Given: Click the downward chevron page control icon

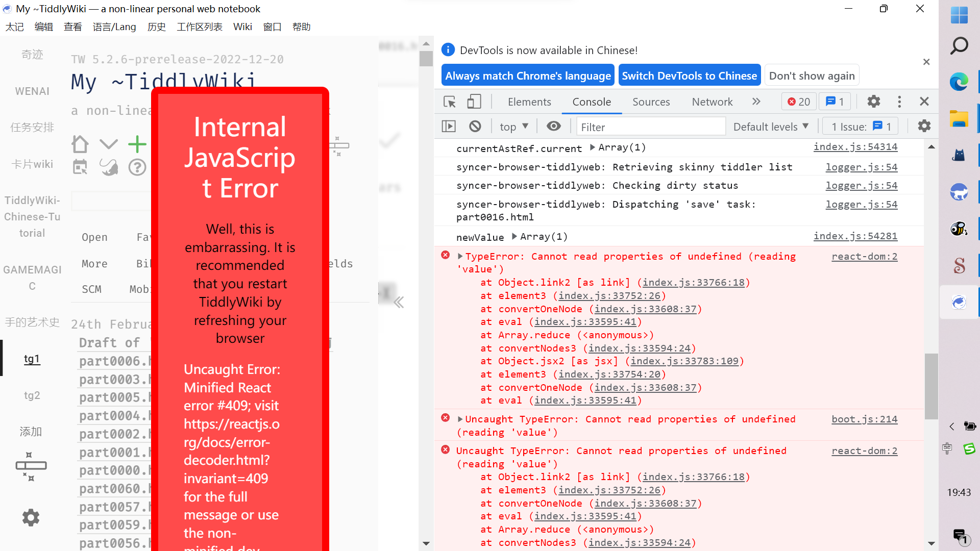Looking at the screenshot, I should (109, 144).
